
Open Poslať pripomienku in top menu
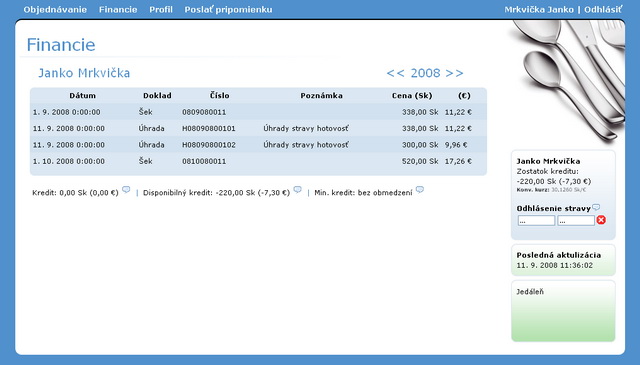point(228,9)
